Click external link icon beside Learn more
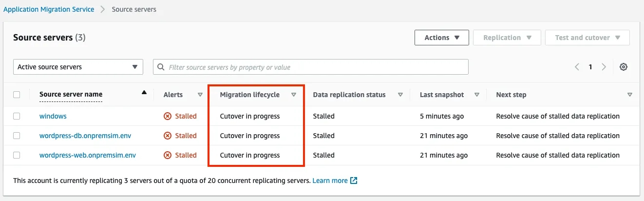Viewport: 644px width, 201px height. pos(354,181)
